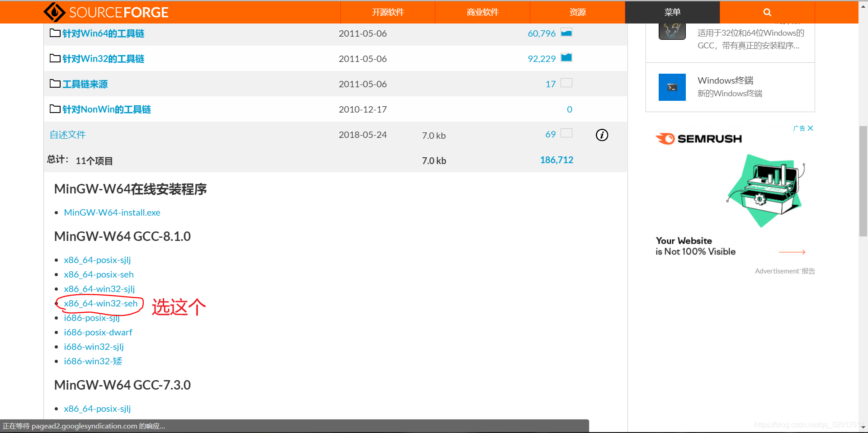Screen dimensions: 868x433
Task: Click the Semrush ad arrow
Action: pos(792,252)
